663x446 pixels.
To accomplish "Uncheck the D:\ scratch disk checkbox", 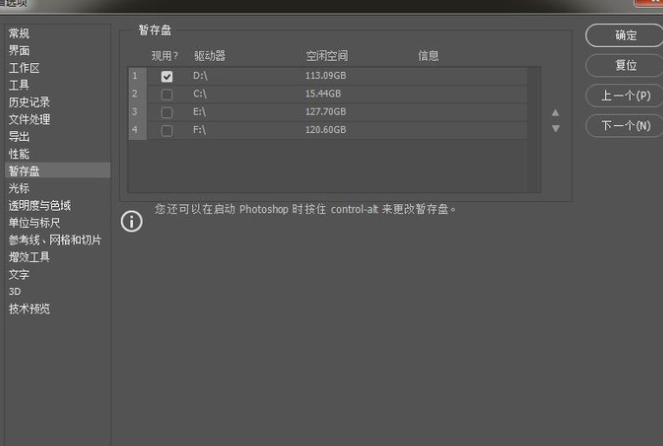I will 167,77.
